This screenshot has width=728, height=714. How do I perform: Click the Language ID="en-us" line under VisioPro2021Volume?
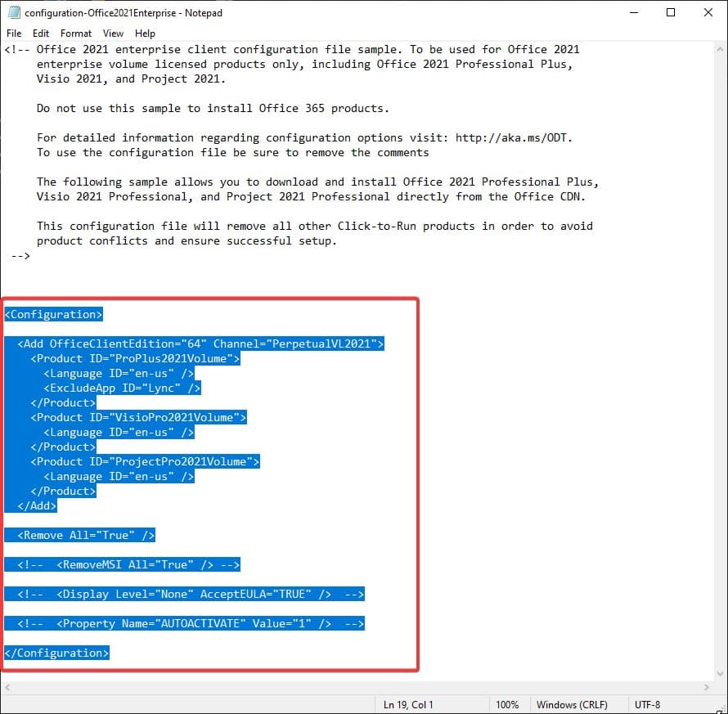coord(119,432)
